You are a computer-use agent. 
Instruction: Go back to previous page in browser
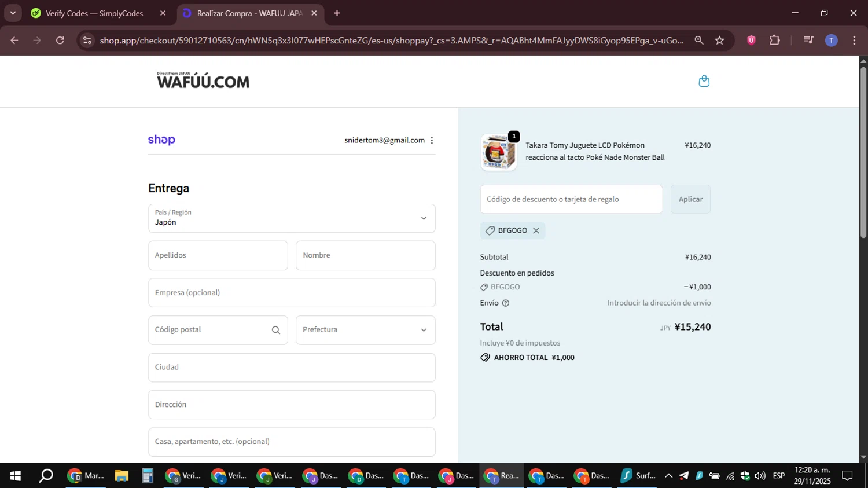(x=14, y=40)
